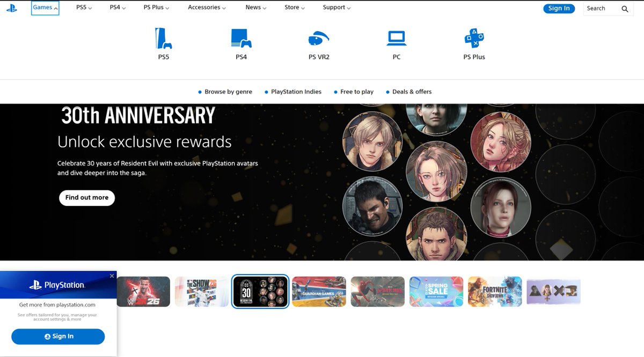Click the '30th ANNIVERSARY' banner title
Viewport: 644px width, 357px height.
pos(138,115)
